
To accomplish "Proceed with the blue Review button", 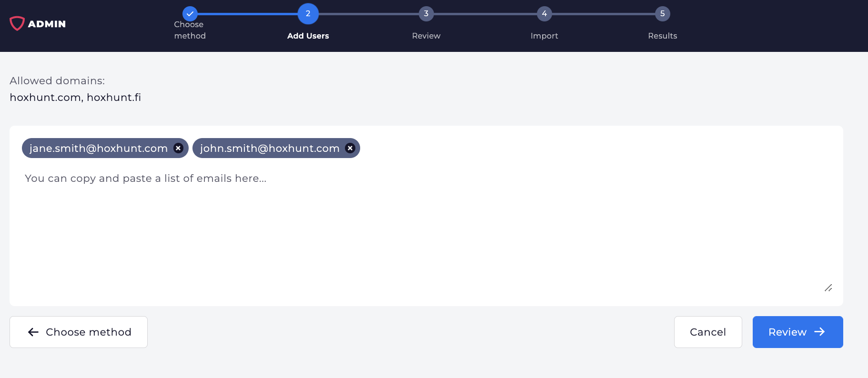I will click(798, 332).
